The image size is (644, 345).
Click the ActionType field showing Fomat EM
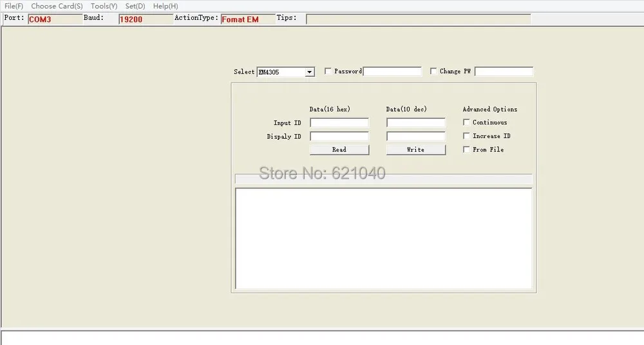(248, 19)
